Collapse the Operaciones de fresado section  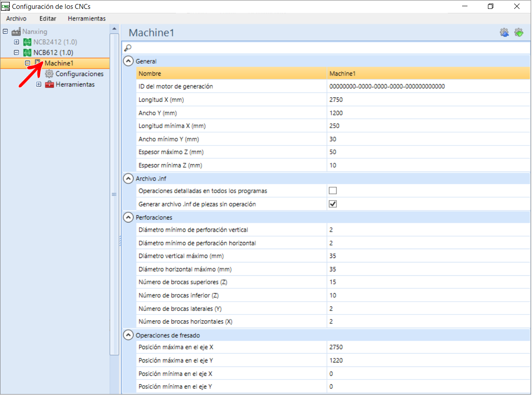128,335
